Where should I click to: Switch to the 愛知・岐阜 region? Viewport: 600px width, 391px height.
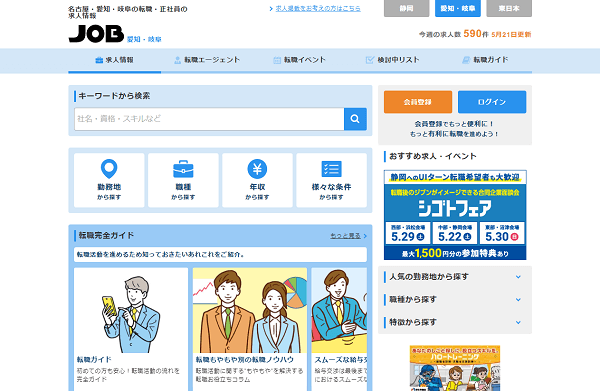pos(458,8)
